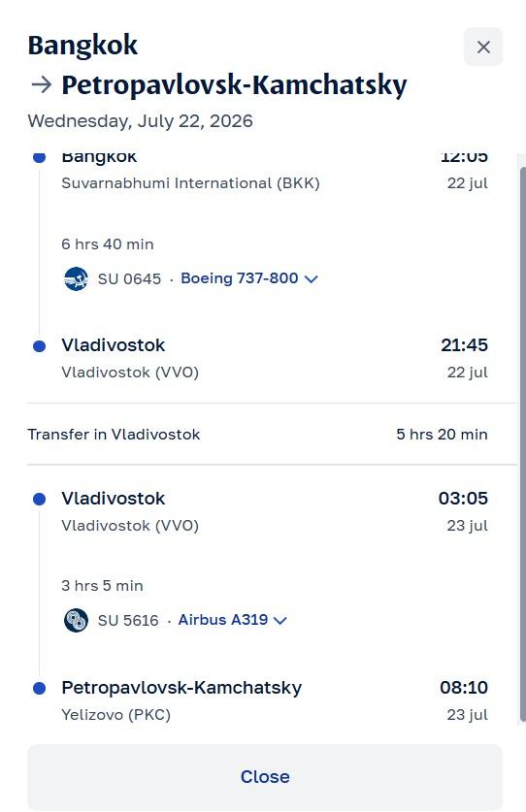Screen dimensions: 526x812
Task: Click the Wednesday, July 22, 2026 date
Action: click(141, 121)
